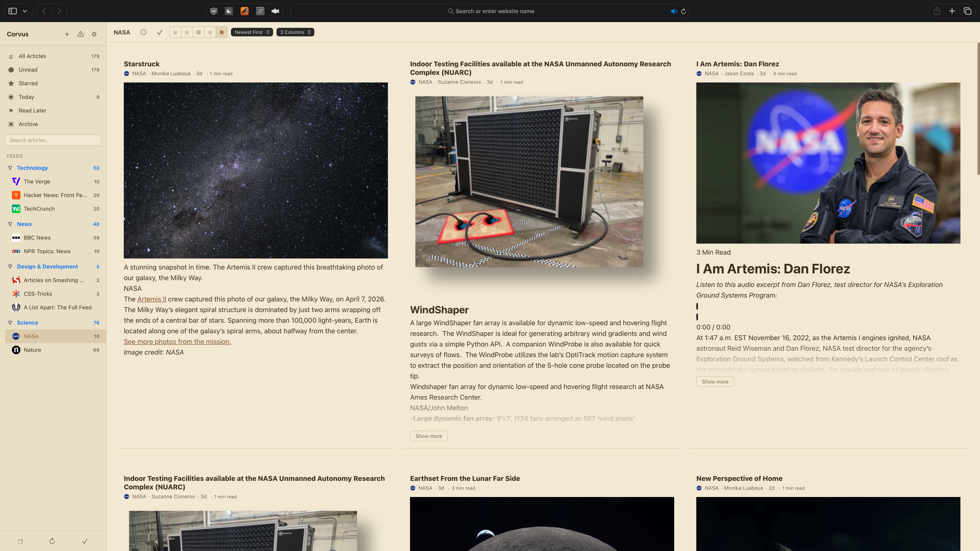Click the Search articles input field
Screen dimensions: 980x551
coord(53,140)
